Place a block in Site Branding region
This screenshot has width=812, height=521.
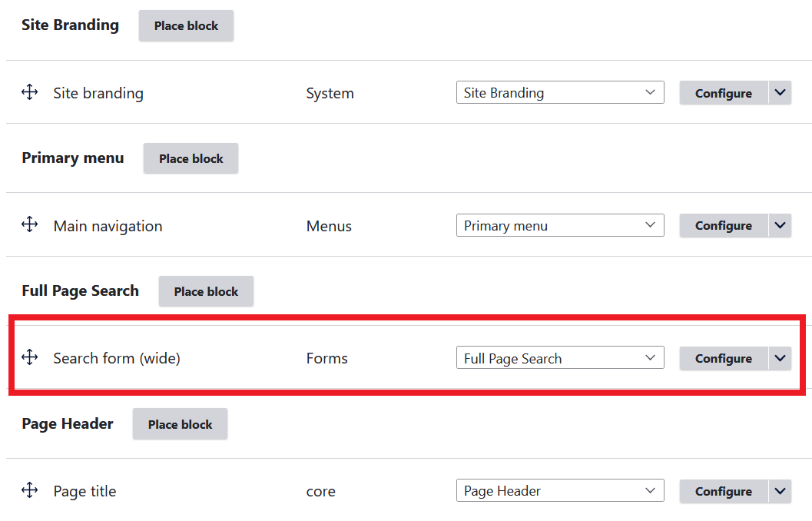pyautogui.click(x=186, y=25)
